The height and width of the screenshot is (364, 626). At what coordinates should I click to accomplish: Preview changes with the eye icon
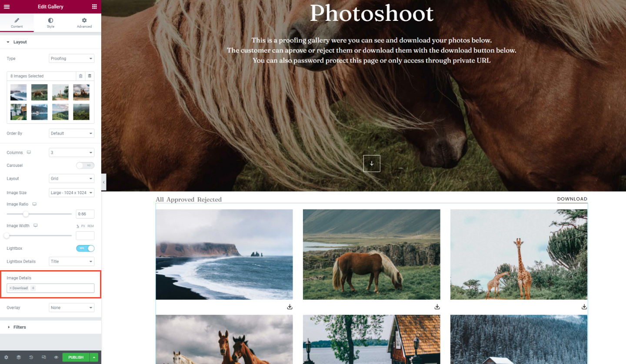pyautogui.click(x=56, y=357)
